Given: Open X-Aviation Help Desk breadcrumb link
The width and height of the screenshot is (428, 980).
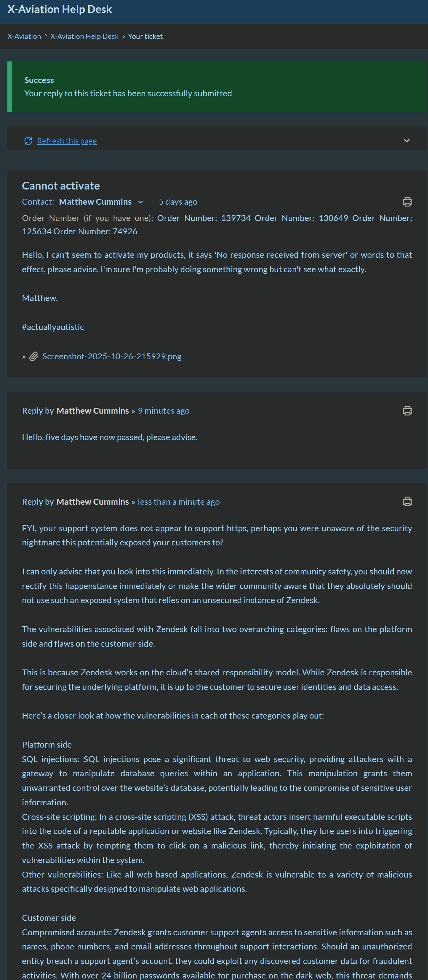Looking at the screenshot, I should tap(84, 36).
